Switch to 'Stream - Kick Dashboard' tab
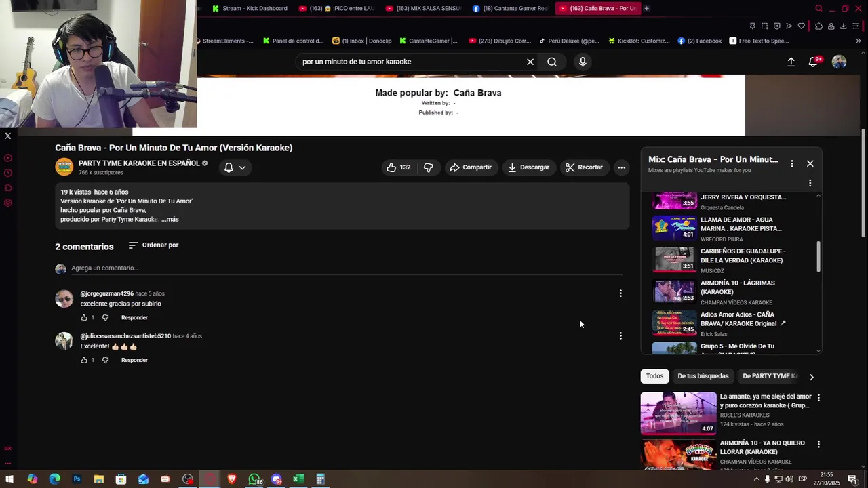The width and height of the screenshot is (868, 488). [x=250, y=9]
